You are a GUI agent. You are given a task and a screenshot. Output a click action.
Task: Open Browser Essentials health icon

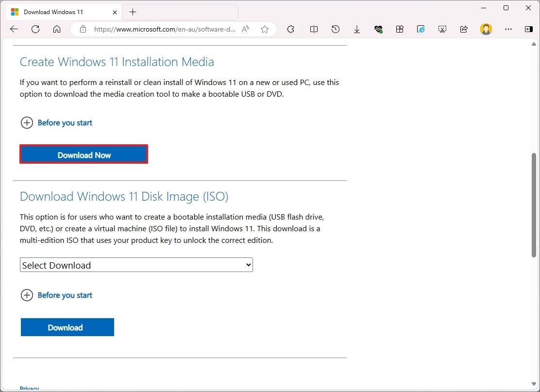coord(378,29)
